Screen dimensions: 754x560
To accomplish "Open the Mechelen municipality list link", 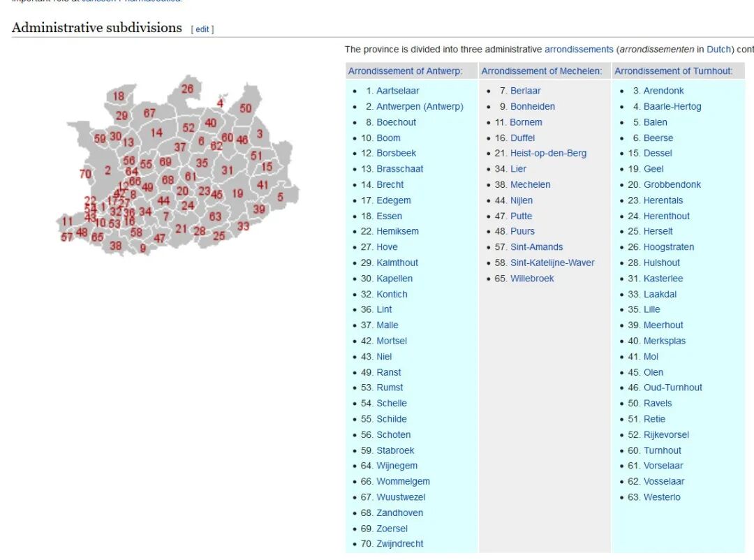I will (x=530, y=185).
